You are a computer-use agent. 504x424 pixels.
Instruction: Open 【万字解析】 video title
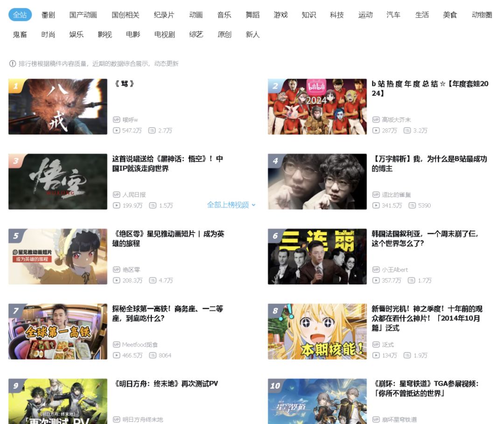pyautogui.click(x=429, y=163)
